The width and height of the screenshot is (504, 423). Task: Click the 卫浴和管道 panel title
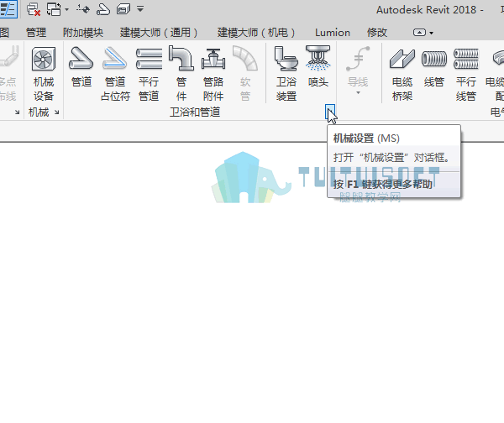coord(195,112)
